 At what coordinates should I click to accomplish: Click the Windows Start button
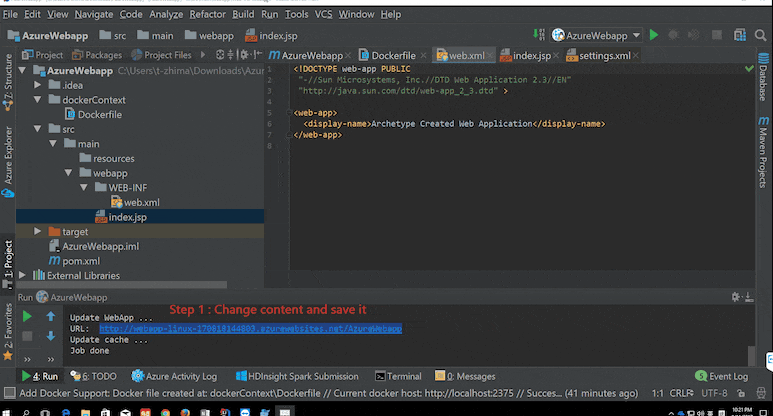[x=6, y=413]
